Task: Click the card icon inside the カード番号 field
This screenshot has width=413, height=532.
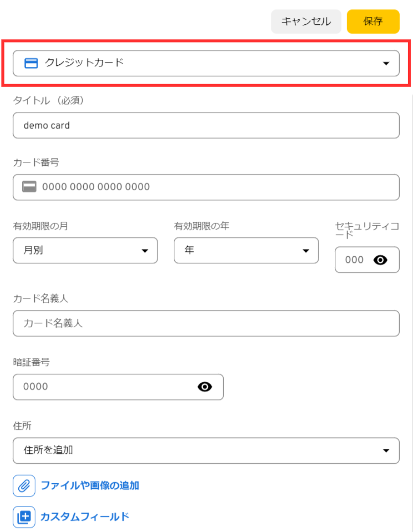Action: (x=30, y=187)
